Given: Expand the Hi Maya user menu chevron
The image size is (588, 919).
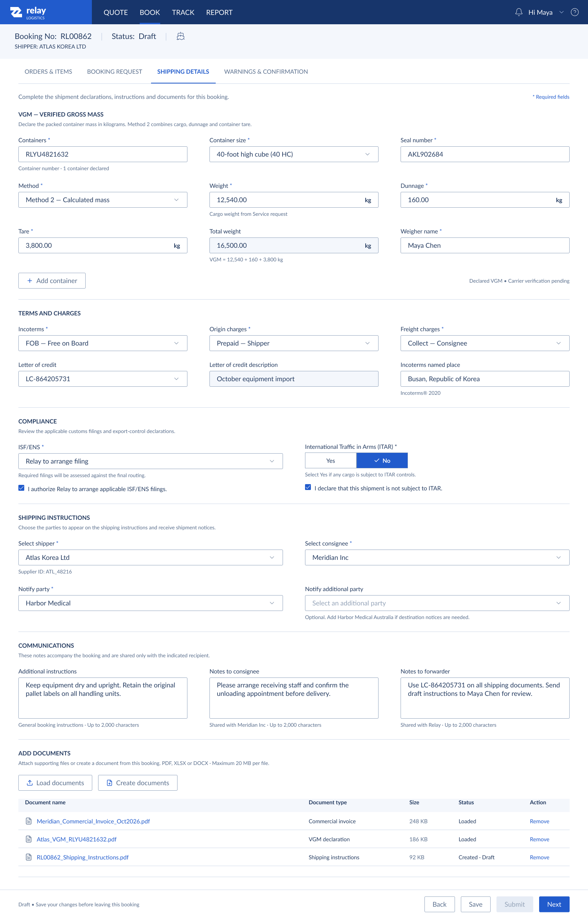Looking at the screenshot, I should tap(561, 12).
